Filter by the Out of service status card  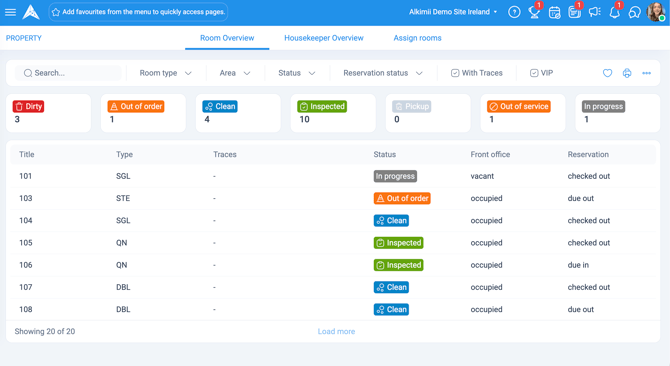[x=523, y=113]
